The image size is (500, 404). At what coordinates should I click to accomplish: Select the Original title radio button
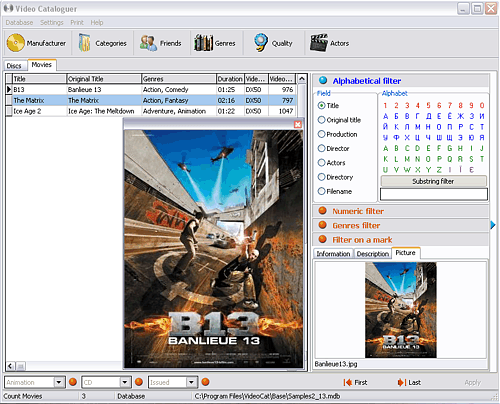[x=321, y=120]
